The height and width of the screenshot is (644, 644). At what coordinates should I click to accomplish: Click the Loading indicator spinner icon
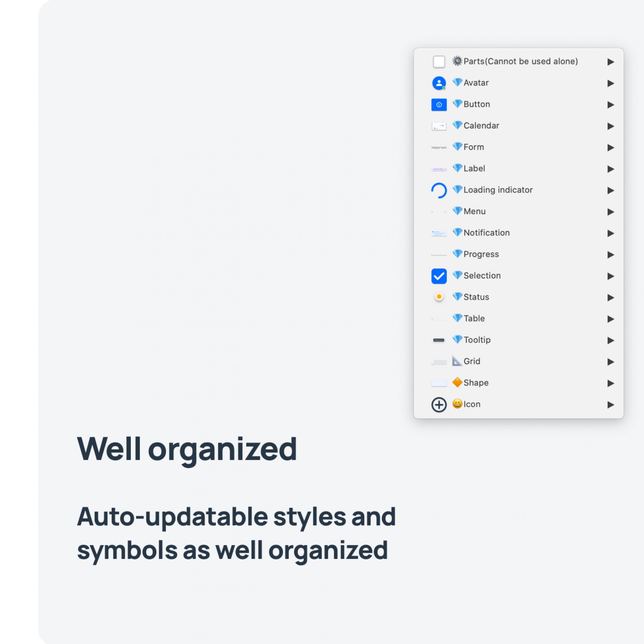coord(439,190)
